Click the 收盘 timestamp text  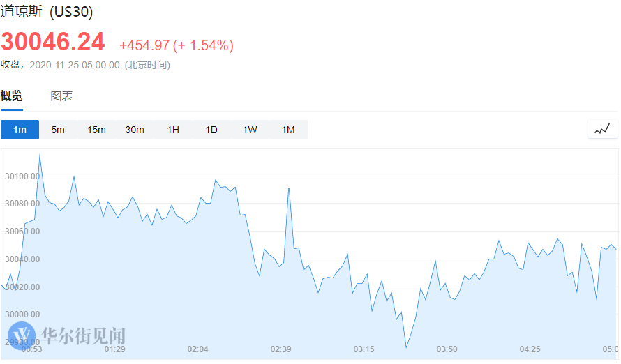(x=85, y=65)
